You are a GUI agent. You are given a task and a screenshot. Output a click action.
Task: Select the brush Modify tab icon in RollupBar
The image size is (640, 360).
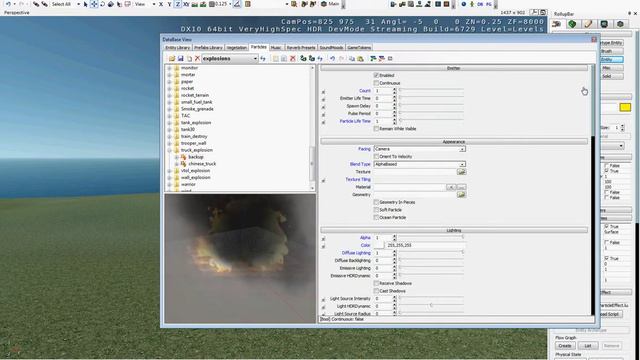(588, 24)
